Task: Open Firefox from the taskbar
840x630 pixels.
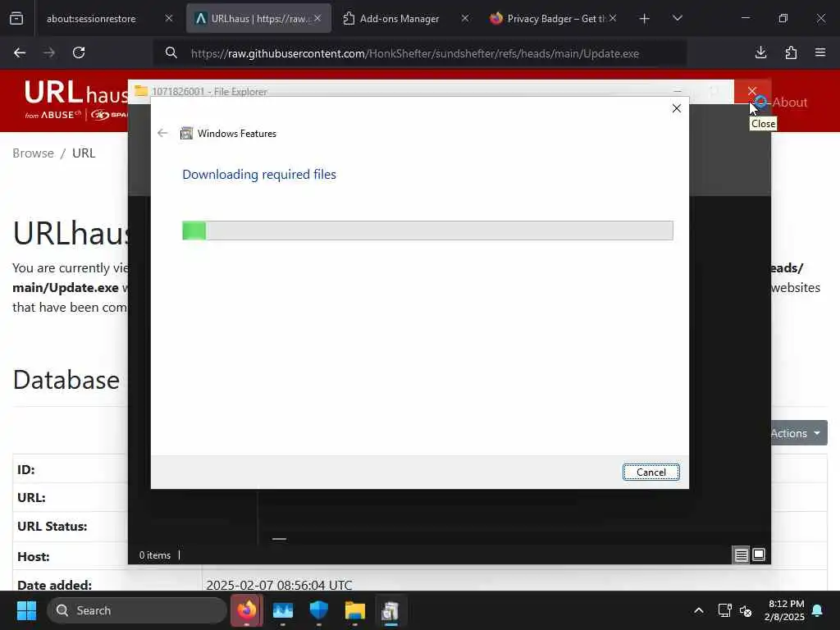Action: 247,610
